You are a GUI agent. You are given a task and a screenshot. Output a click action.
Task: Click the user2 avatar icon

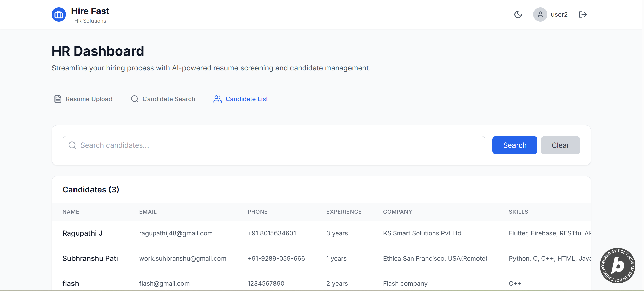540,15
